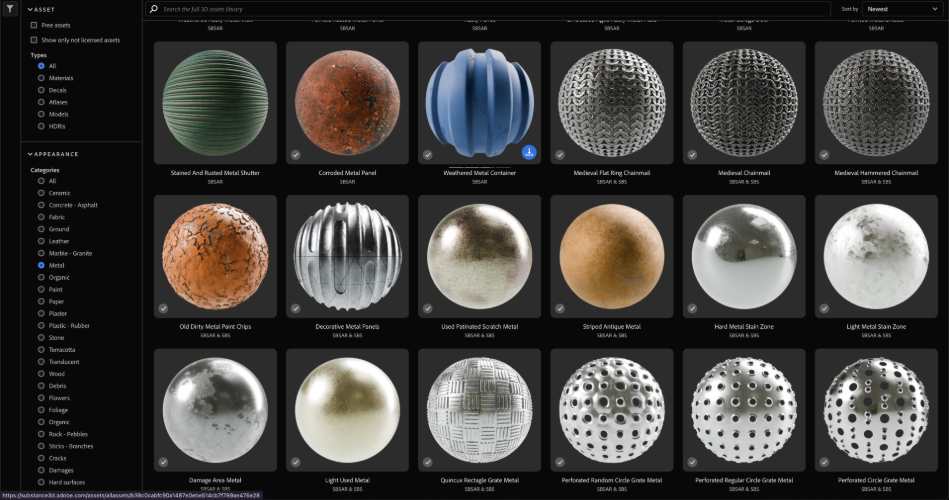Choose the Damages category

41,470
